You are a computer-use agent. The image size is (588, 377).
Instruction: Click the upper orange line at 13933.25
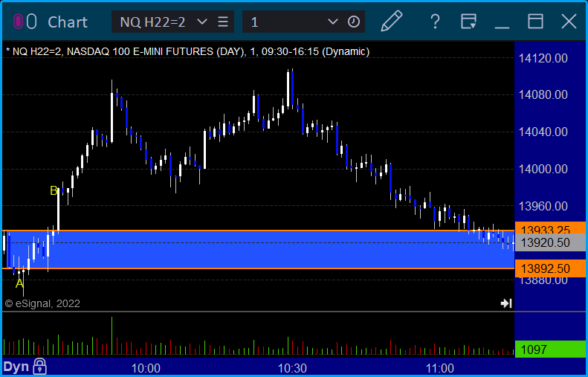(259, 231)
